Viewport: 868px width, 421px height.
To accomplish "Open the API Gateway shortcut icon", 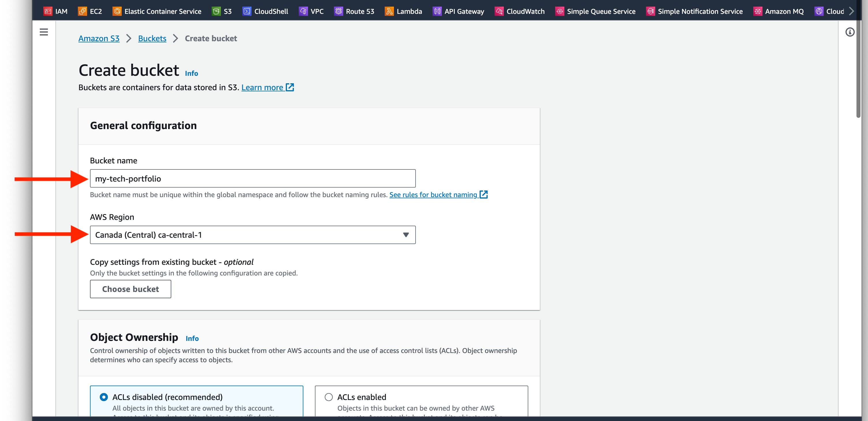I will pyautogui.click(x=437, y=11).
